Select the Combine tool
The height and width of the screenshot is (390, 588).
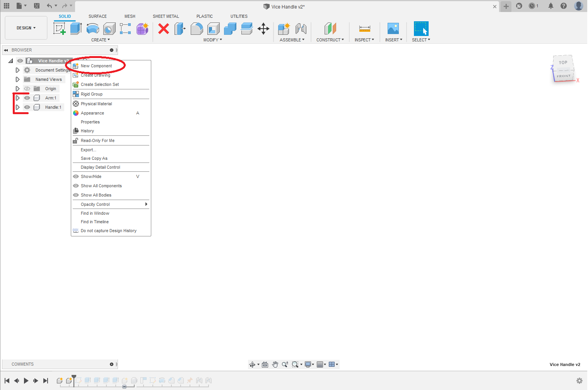point(230,29)
